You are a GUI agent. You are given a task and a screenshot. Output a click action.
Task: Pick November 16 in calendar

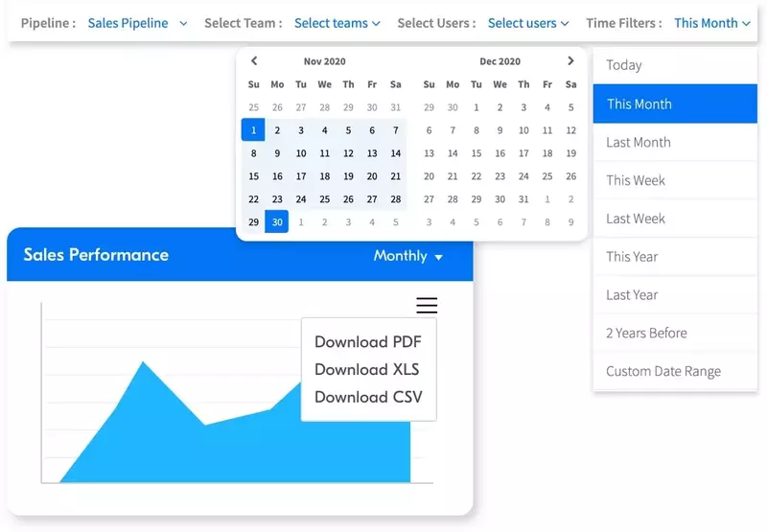[277, 176]
